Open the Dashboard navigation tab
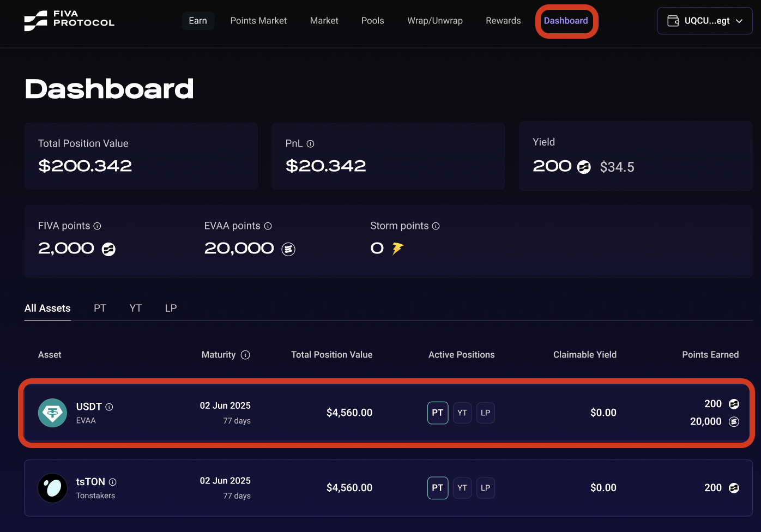Screen dimensions: 761x532 point(566,21)
